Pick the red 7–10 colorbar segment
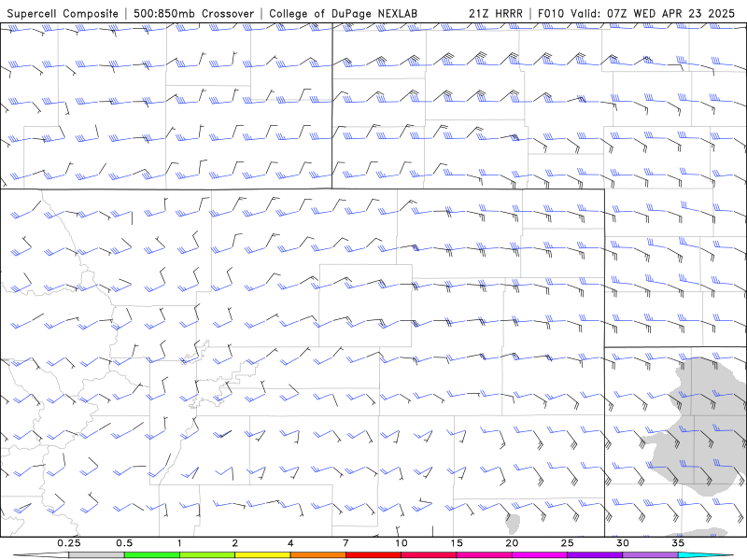This screenshot has height=560, width=747. [373, 555]
